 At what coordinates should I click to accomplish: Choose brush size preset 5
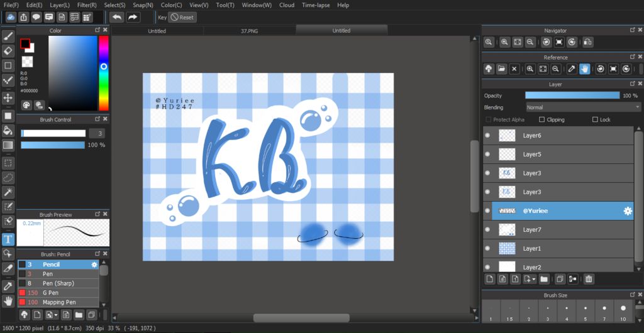pos(586,311)
